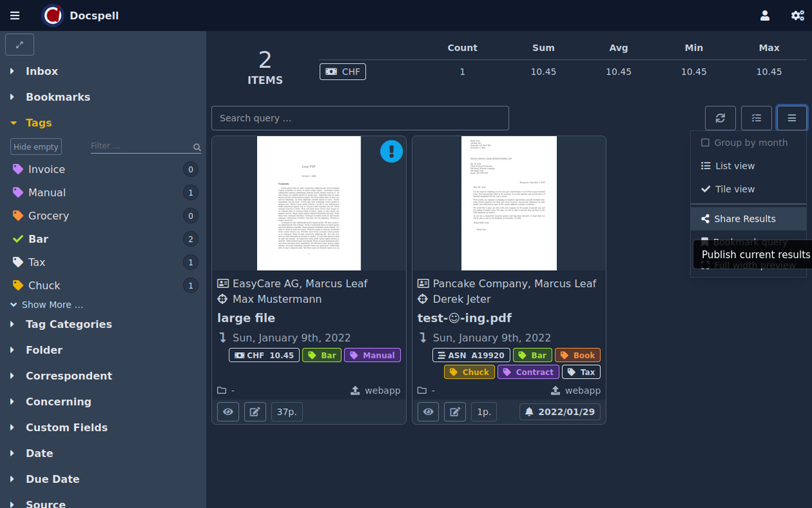Open the settings gears icon
This screenshot has height=508, width=812.
(x=797, y=16)
